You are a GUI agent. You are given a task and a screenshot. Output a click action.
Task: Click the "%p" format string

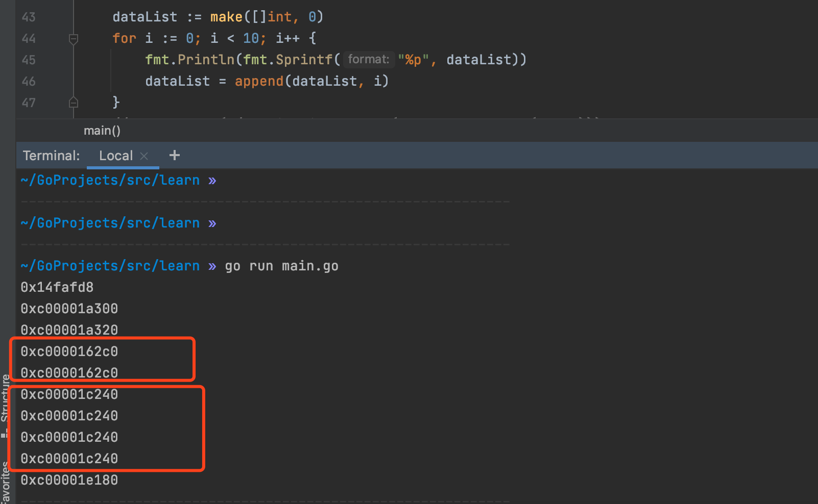pos(413,60)
